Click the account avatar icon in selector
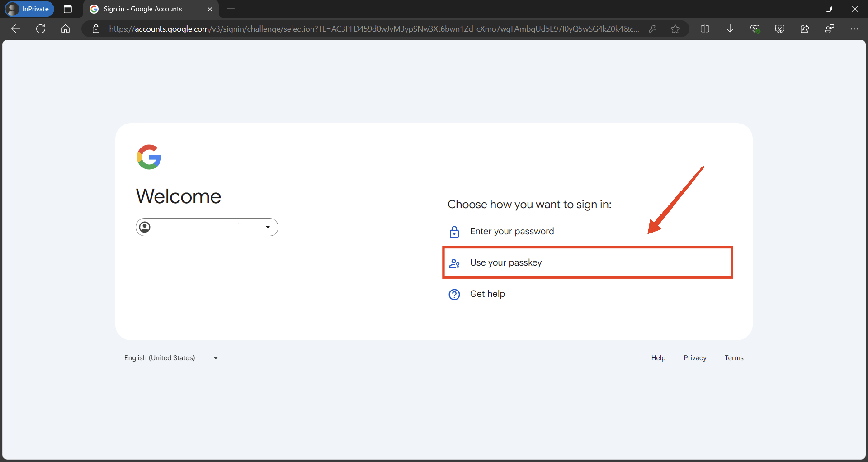Viewport: 868px width, 462px height. 145,227
